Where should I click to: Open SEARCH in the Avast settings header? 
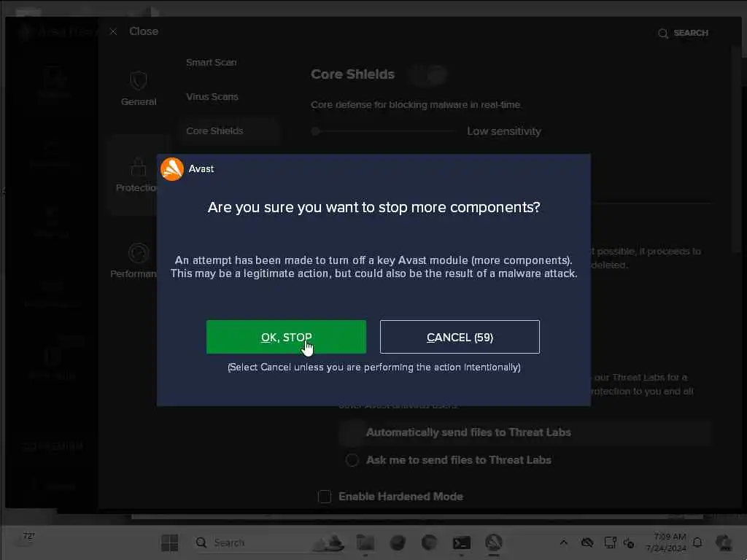click(x=683, y=33)
